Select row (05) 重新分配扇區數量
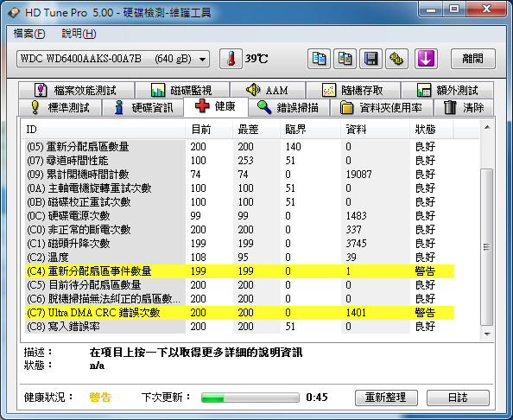This screenshot has height=420, width=513. [x=239, y=147]
